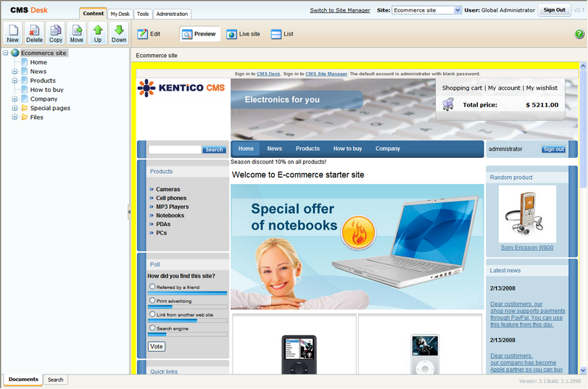This screenshot has width=588, height=389.
Task: Click the shopping cart icon
Action: coord(448,104)
